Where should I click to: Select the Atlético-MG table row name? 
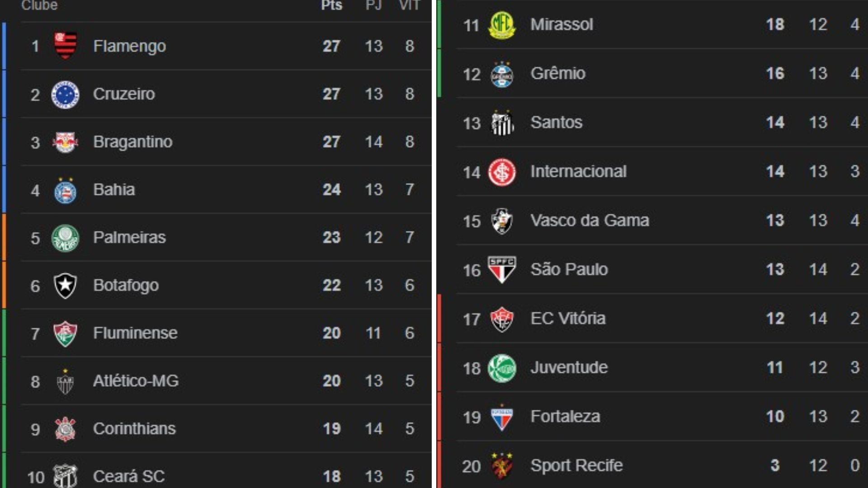[x=136, y=380]
